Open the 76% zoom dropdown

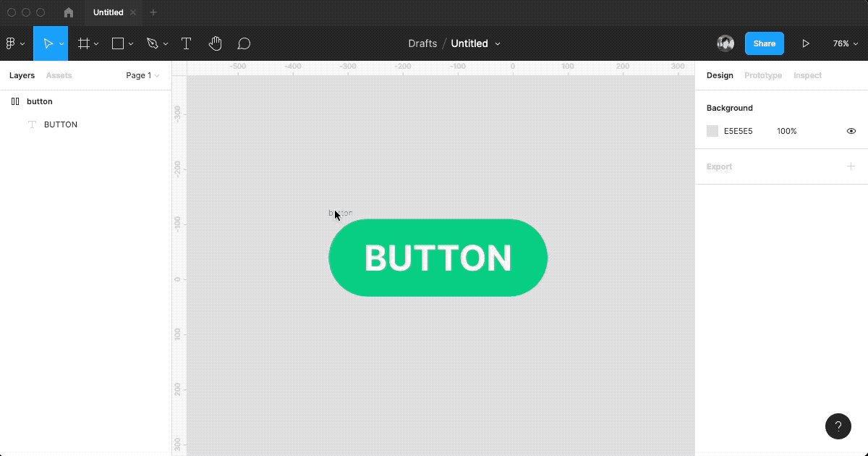pos(844,43)
